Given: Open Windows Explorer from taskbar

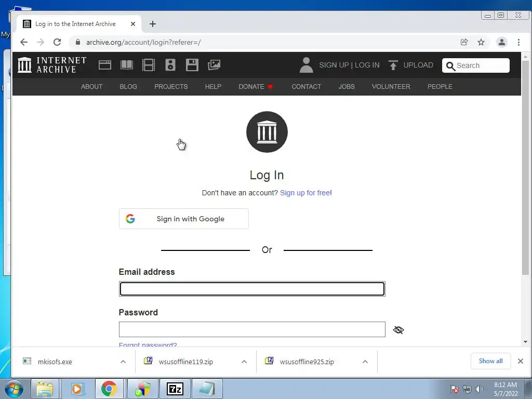Looking at the screenshot, I should [x=45, y=389].
